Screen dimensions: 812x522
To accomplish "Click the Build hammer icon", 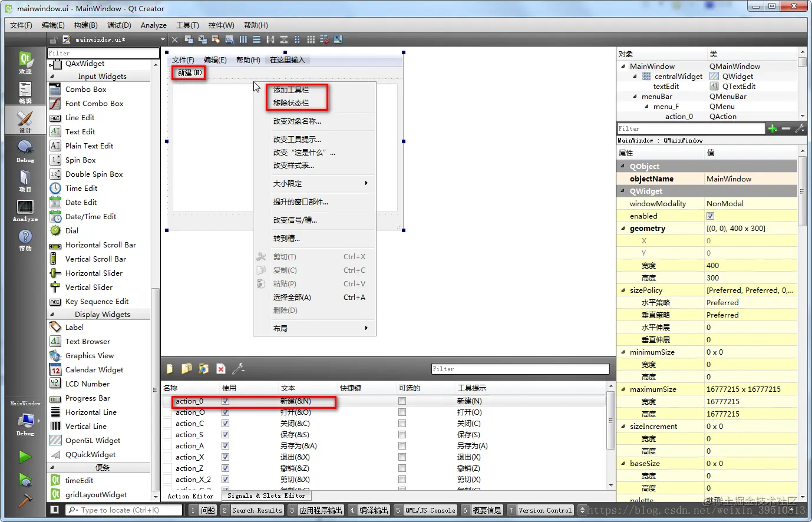I will 25,500.
